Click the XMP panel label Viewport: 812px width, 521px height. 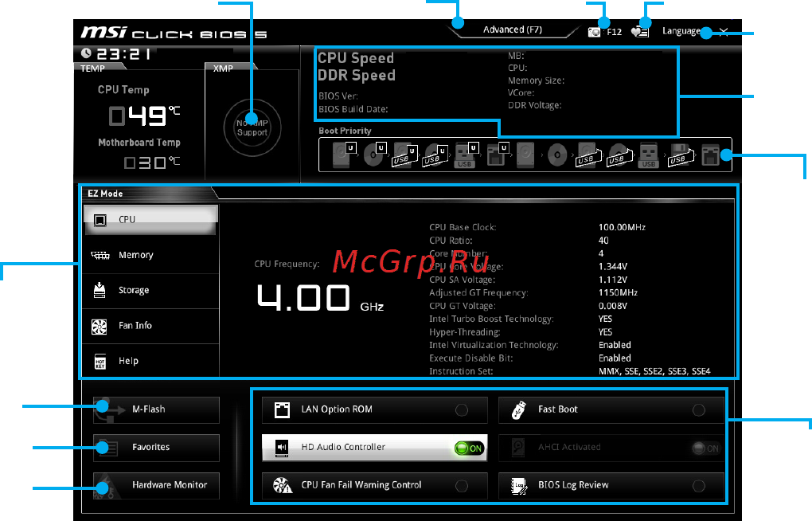click(x=223, y=69)
